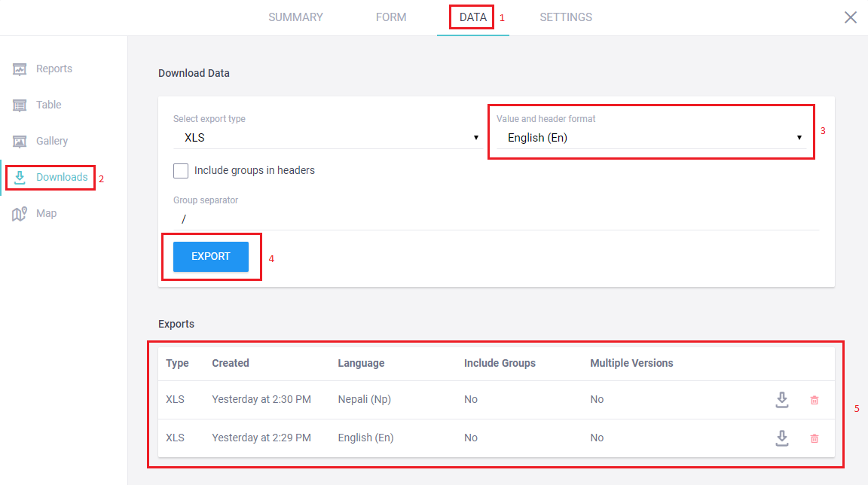This screenshot has height=485, width=868.
Task: Click the Group separator input field
Action: coord(496,219)
